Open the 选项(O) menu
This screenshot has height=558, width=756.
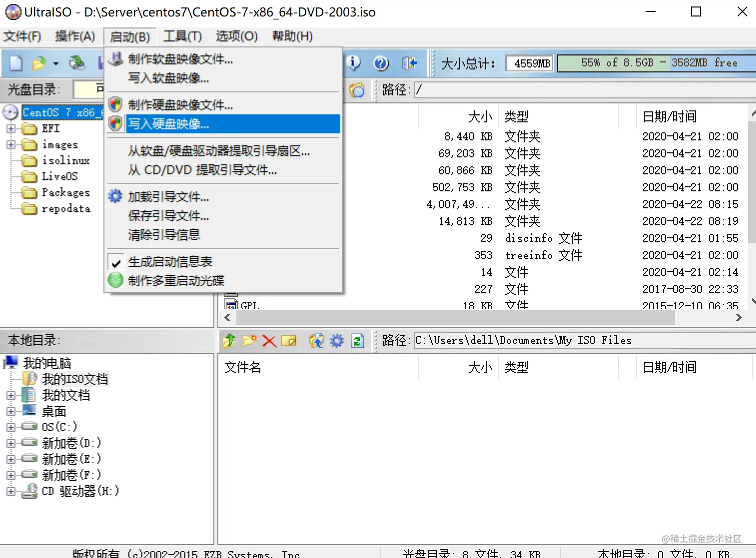pos(237,36)
